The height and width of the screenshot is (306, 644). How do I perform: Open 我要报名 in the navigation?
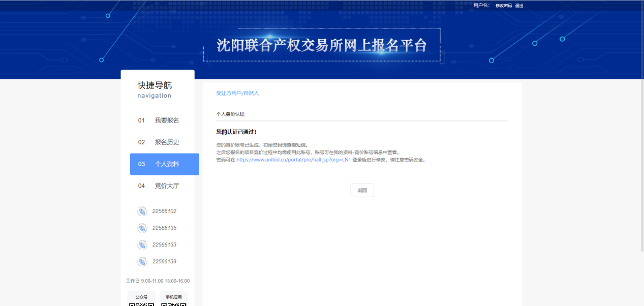point(167,120)
